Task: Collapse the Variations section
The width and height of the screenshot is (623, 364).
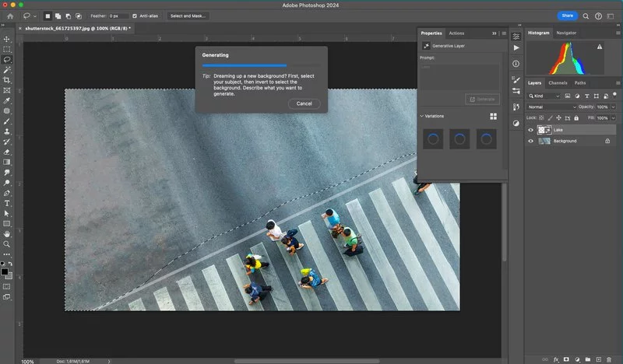Action: click(x=422, y=116)
